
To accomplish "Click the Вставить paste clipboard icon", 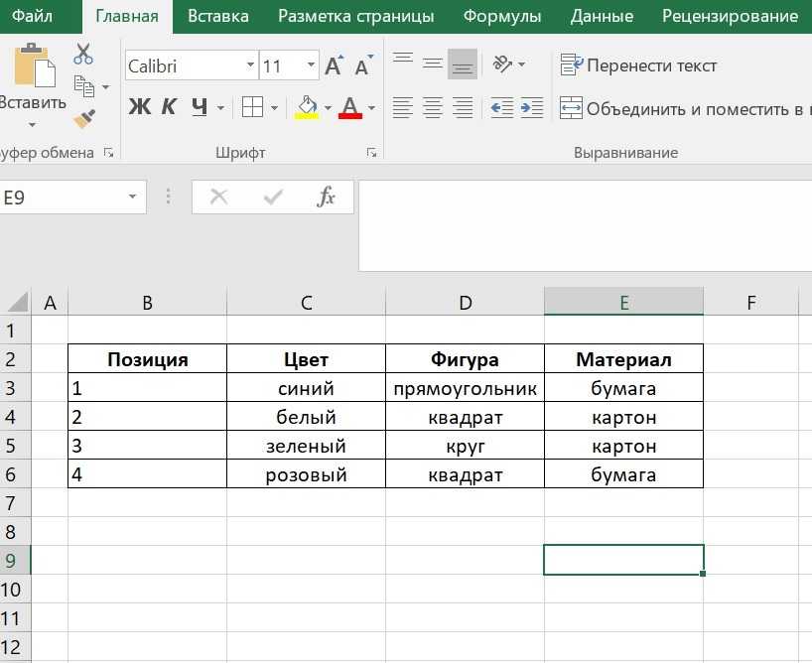I will [34, 66].
